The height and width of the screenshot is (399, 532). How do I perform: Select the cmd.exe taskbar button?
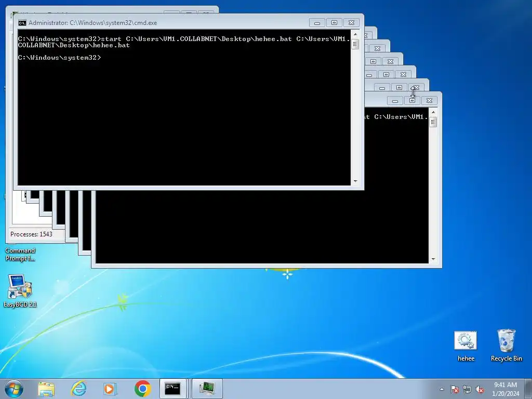(x=173, y=389)
